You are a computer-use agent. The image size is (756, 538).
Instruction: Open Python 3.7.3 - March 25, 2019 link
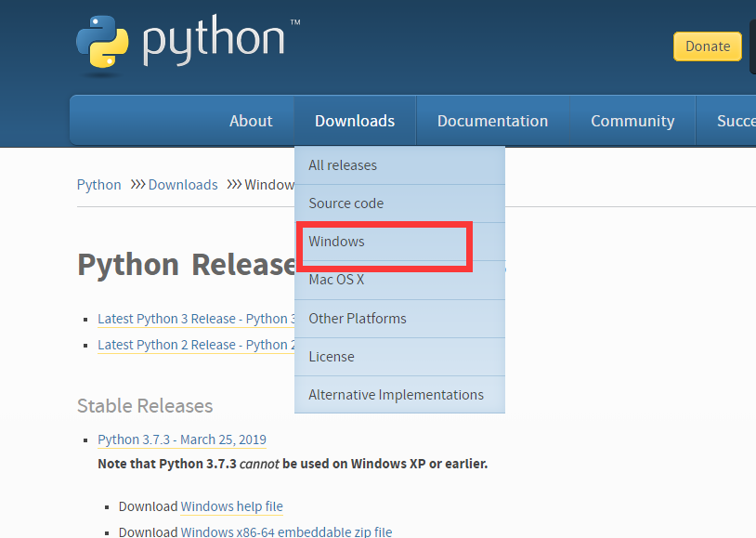tap(182, 440)
